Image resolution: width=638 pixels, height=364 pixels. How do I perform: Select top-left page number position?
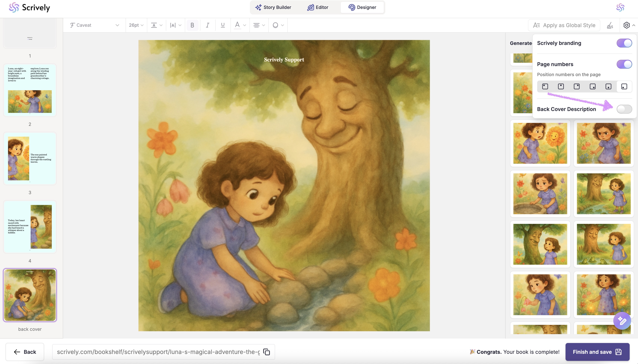click(545, 86)
